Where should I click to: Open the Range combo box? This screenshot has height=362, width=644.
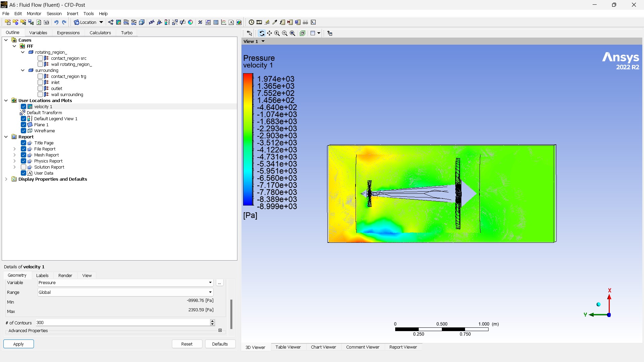click(125, 292)
